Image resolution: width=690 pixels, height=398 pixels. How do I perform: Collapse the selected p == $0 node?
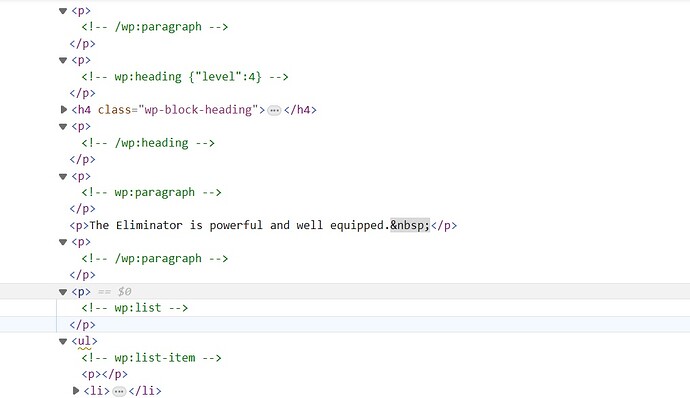coord(63,292)
